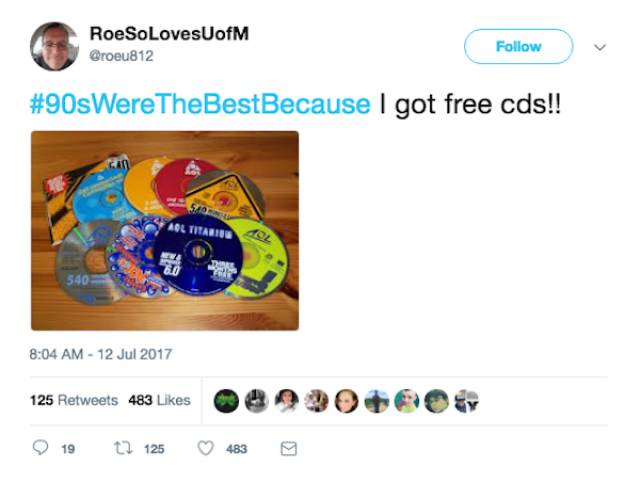Click the RoeSoLovesUofM display name
The height and width of the screenshot is (481, 640).
pyautogui.click(x=169, y=33)
